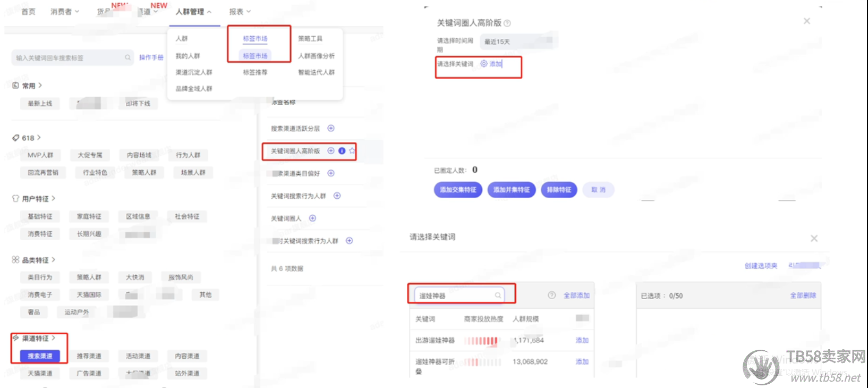The image size is (868, 388).
Task: Select the MVP人群 tag filter
Action: pyautogui.click(x=40, y=155)
